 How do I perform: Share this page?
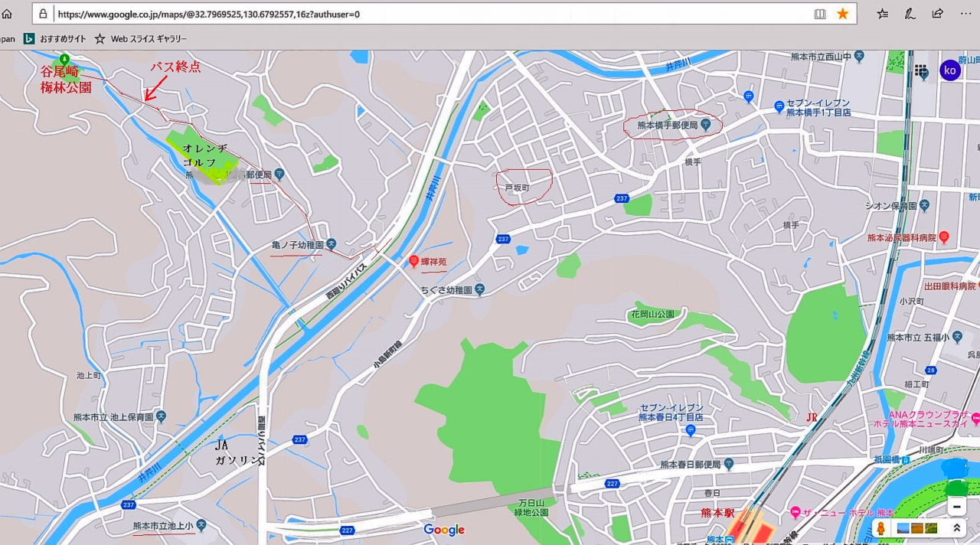coord(937,14)
